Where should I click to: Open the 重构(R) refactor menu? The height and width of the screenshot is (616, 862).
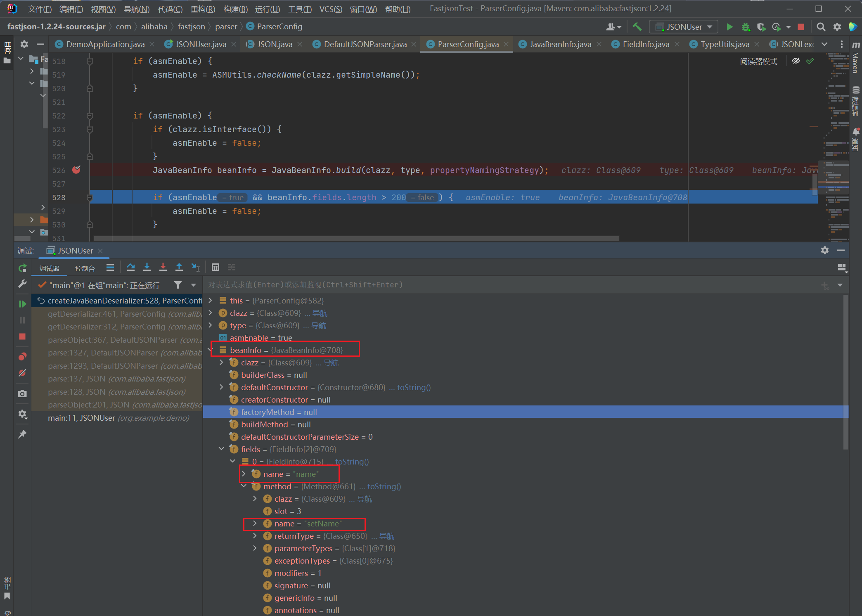pos(203,9)
